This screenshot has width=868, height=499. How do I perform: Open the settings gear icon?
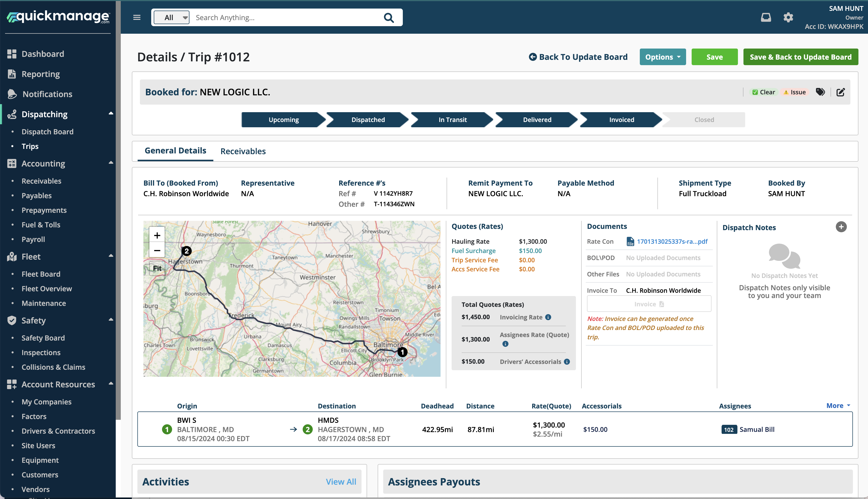tap(788, 17)
